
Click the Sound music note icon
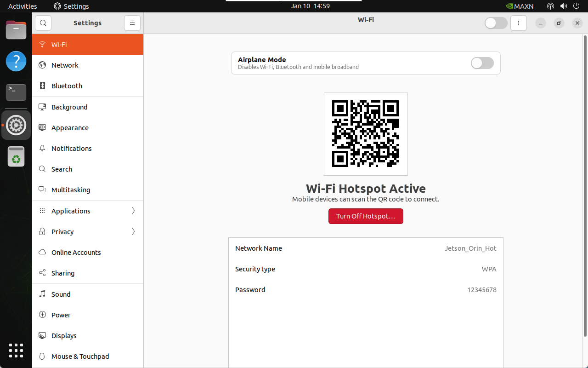(42, 294)
